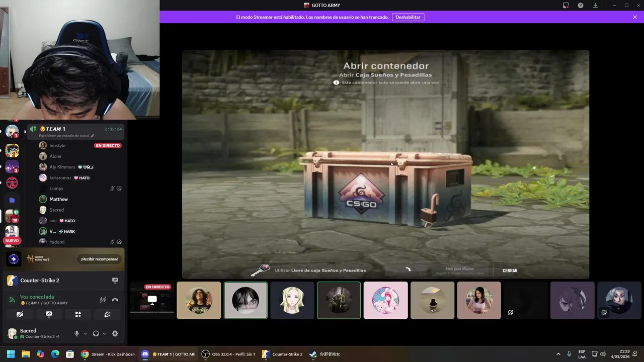Open user settings gear icon
The image size is (644, 362).
(115, 333)
